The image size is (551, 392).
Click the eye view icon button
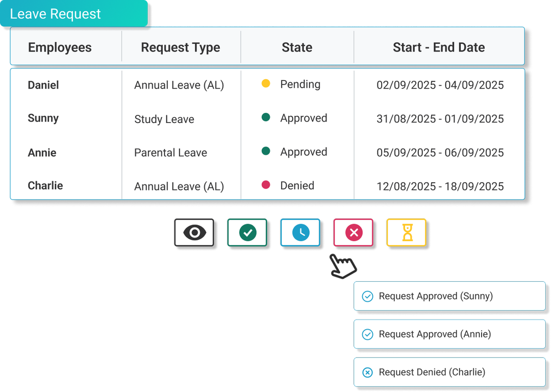pos(194,233)
